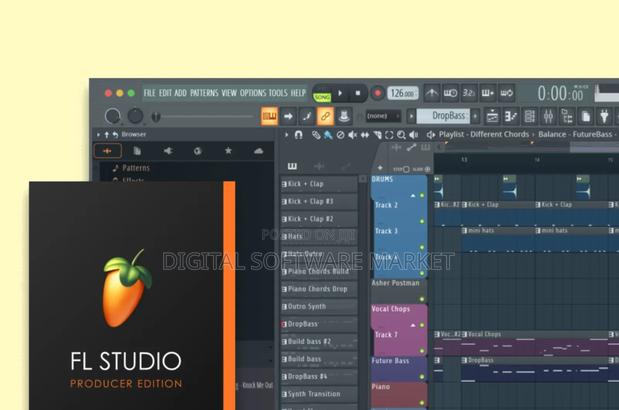Select the playlist Playback speaker tool
619x410 pixels.
pyautogui.click(x=413, y=135)
